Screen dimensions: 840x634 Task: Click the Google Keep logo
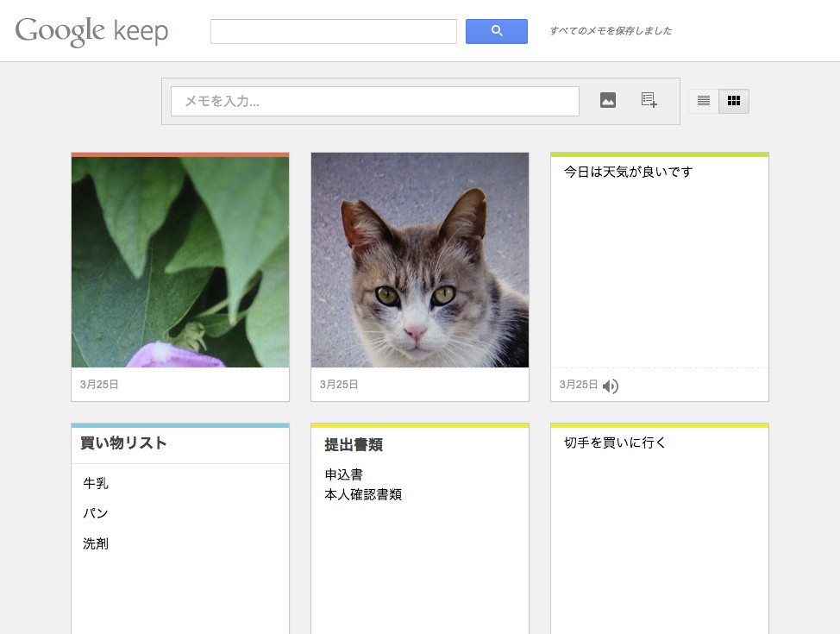pos(91,31)
